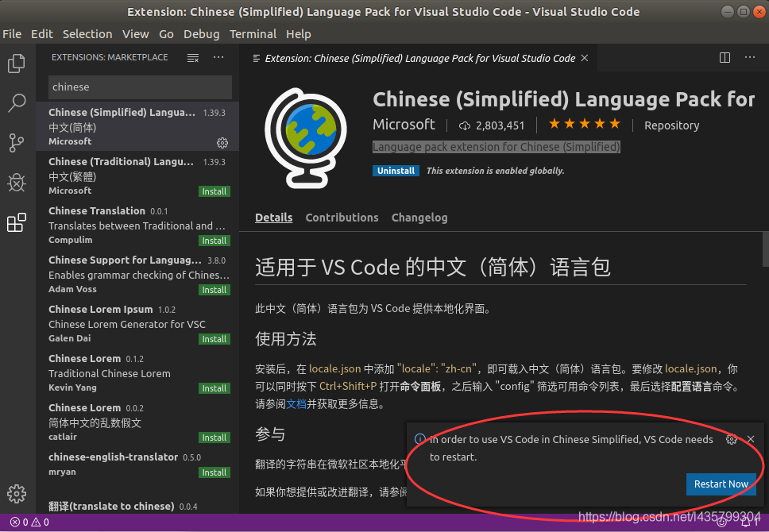Switch to the Contributions tab
The height and width of the screenshot is (532, 769).
point(342,218)
